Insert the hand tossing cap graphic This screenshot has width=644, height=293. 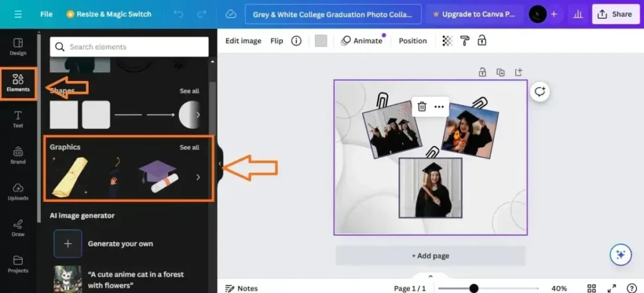[x=114, y=177]
